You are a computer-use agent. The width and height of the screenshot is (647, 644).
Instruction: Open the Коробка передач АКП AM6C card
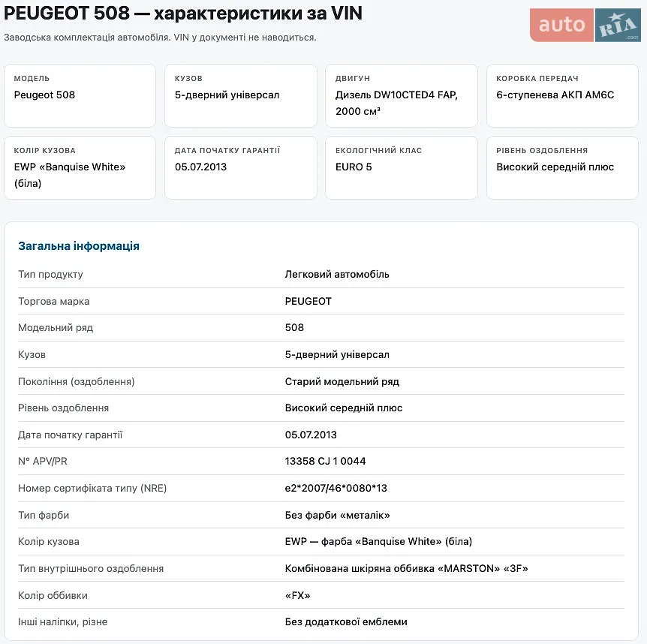click(562, 96)
